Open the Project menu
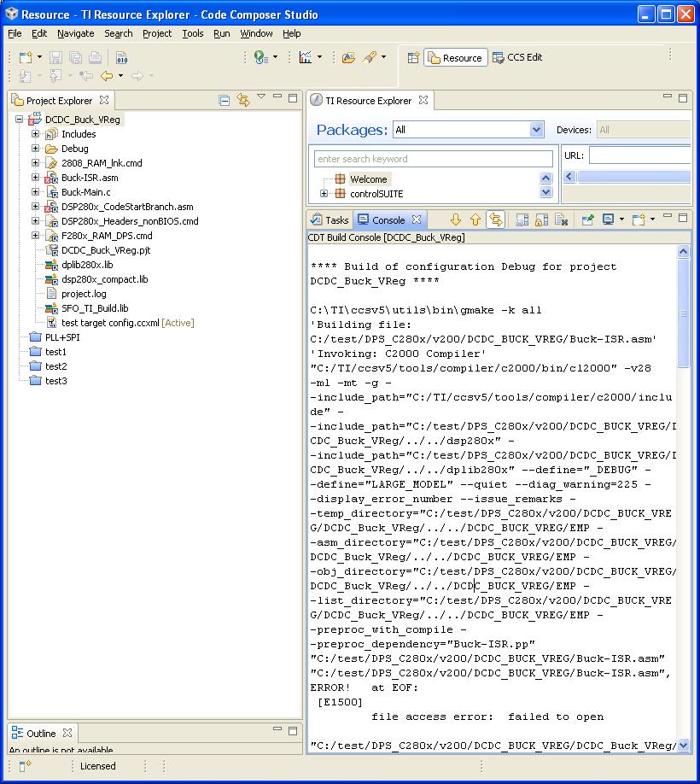Image resolution: width=700 pixels, height=784 pixels. coord(157,33)
